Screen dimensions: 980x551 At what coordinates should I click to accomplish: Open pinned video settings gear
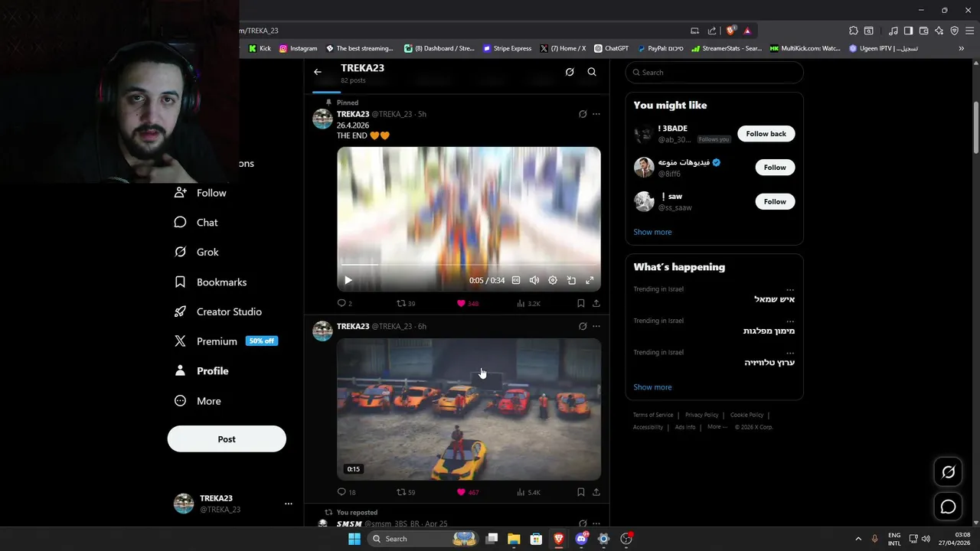coord(553,280)
